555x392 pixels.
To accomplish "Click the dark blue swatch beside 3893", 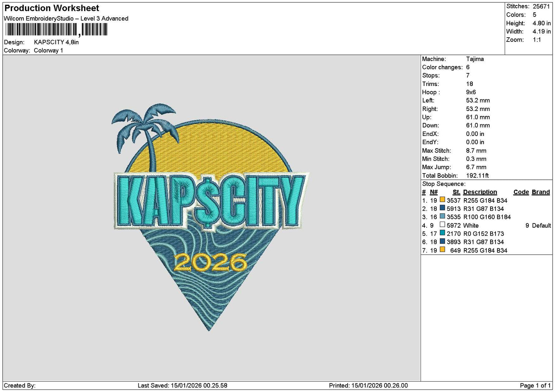I will 442,241.
